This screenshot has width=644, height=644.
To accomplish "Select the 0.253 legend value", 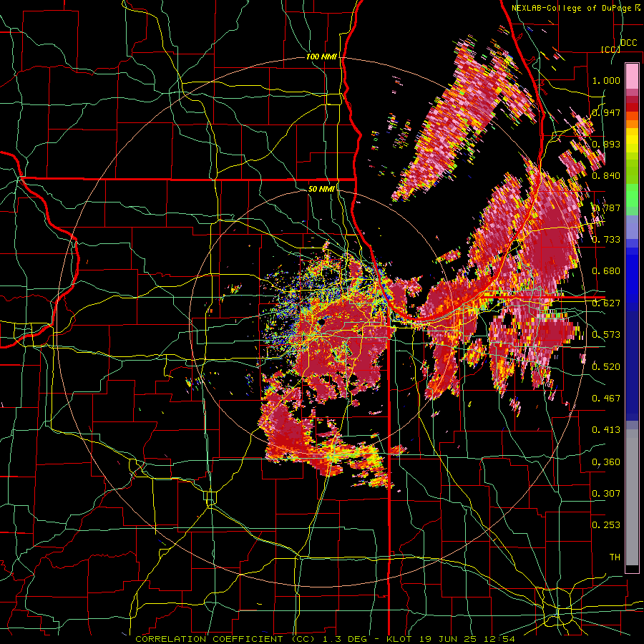I will tap(606, 525).
